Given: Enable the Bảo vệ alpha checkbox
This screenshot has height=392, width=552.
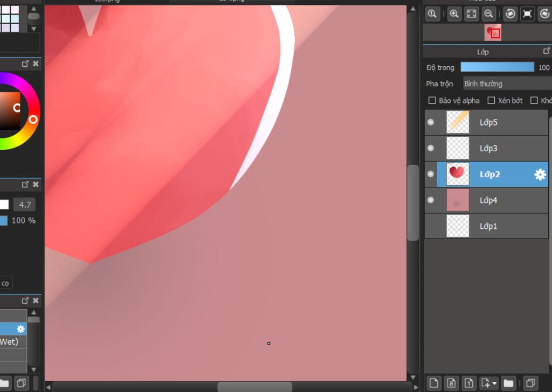Looking at the screenshot, I should pos(432,101).
